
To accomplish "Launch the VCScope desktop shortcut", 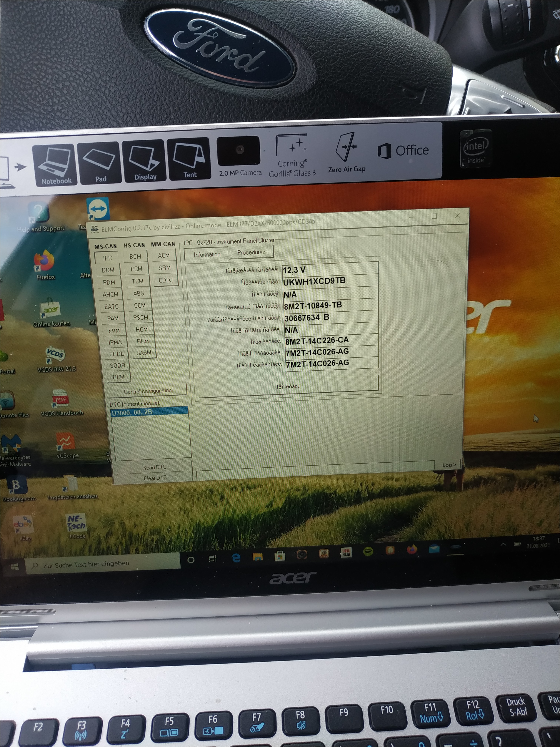I will coord(66,441).
